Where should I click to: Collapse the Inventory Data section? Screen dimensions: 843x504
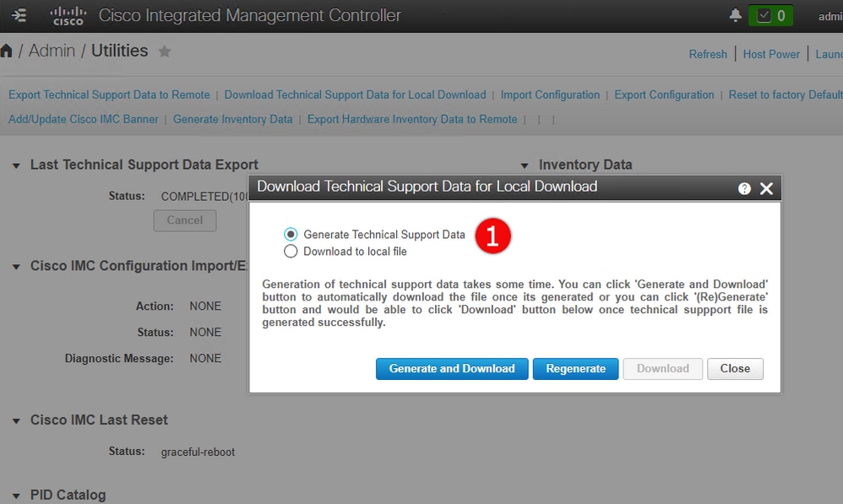[525, 165]
